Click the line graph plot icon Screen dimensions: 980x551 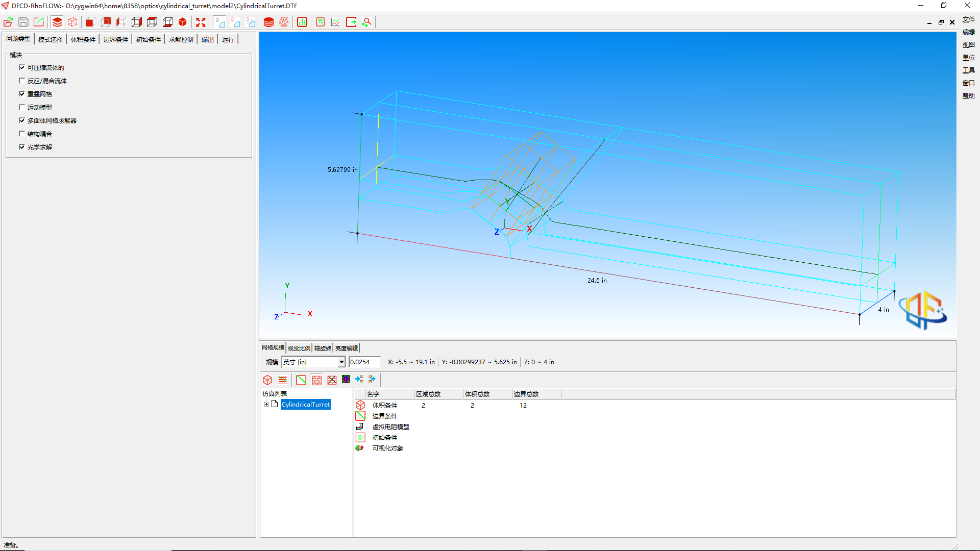click(336, 22)
